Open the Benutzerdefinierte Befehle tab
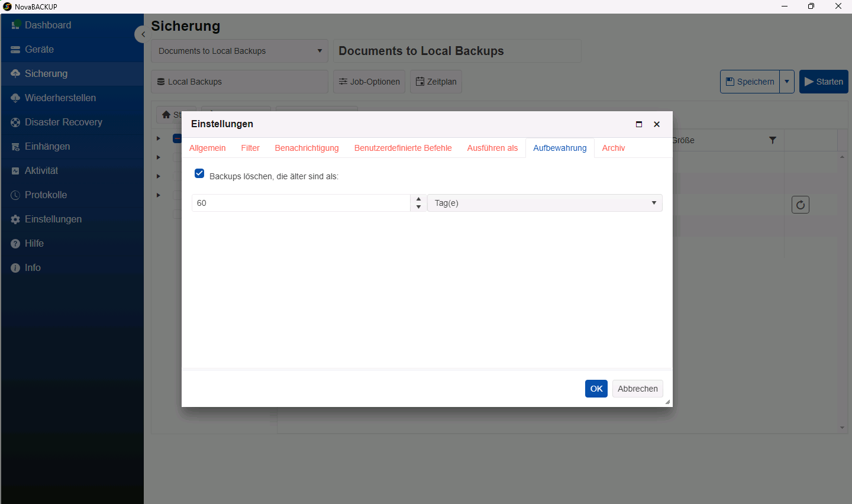 403,148
